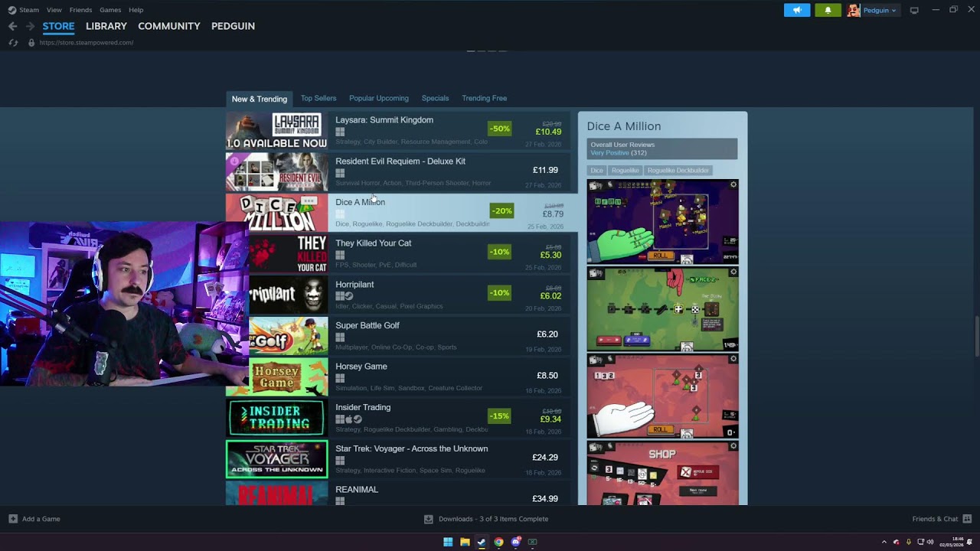Click the Roguelike tag button

point(625,171)
